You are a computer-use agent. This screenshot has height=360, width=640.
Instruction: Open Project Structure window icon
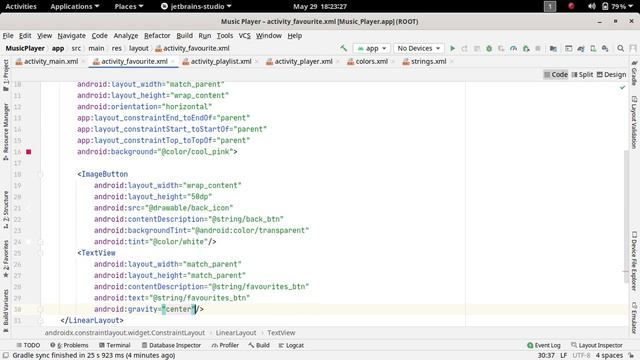(553, 48)
